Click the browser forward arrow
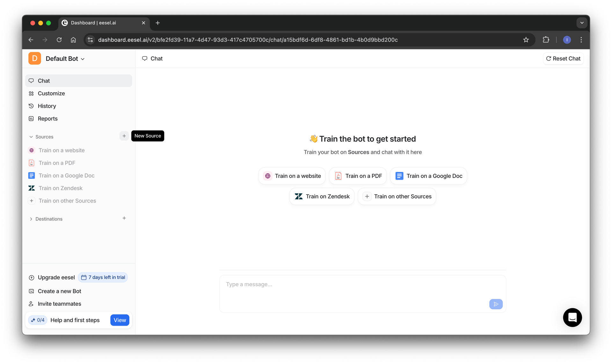 (x=45, y=40)
